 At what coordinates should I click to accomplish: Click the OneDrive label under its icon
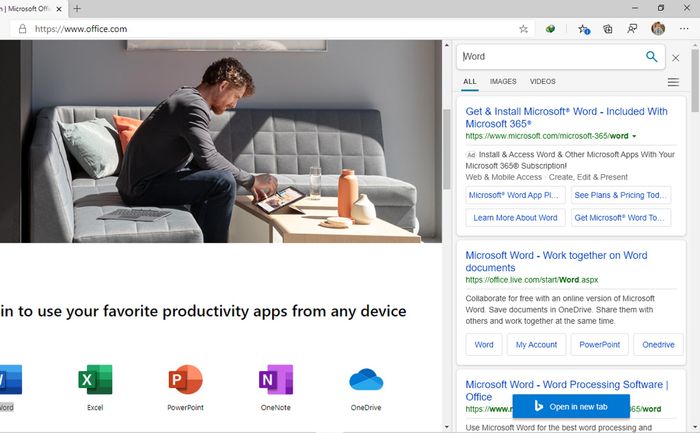tap(366, 408)
